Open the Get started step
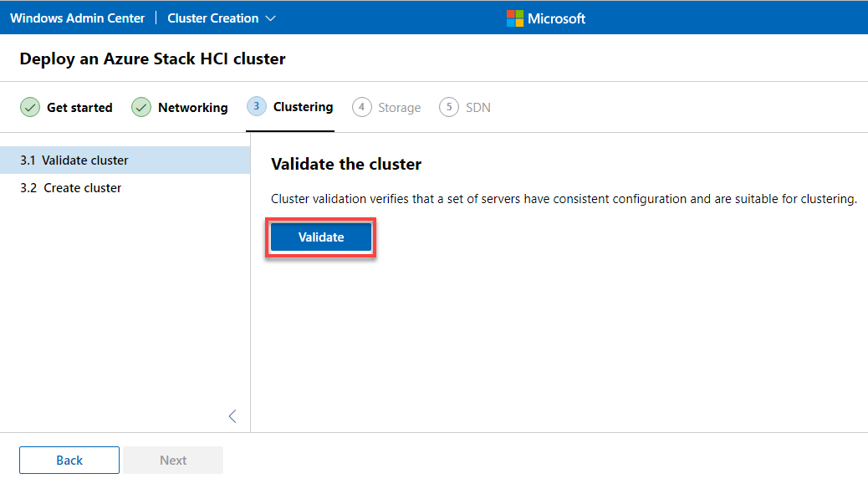 pos(66,107)
